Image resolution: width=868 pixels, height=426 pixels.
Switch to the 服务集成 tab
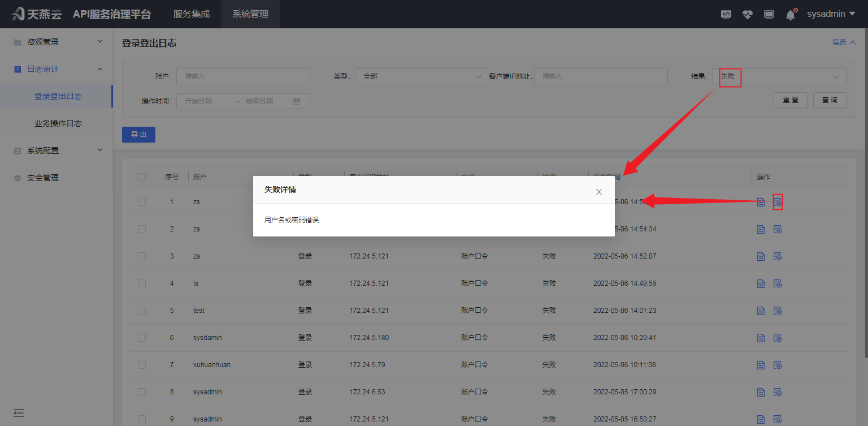pos(191,14)
